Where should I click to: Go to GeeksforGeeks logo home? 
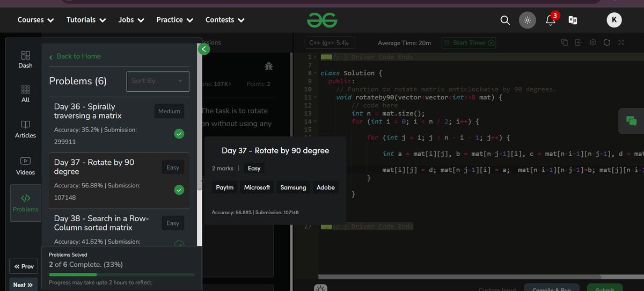click(322, 20)
